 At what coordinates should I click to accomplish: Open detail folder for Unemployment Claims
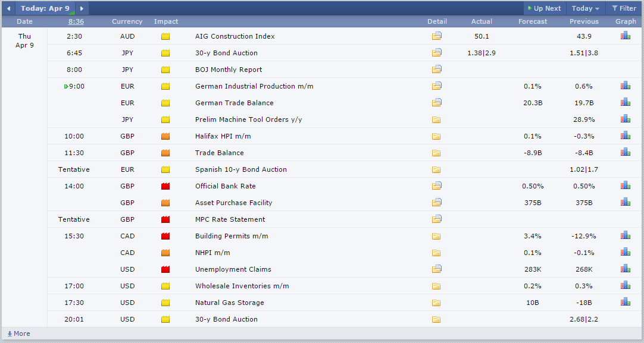[437, 269]
